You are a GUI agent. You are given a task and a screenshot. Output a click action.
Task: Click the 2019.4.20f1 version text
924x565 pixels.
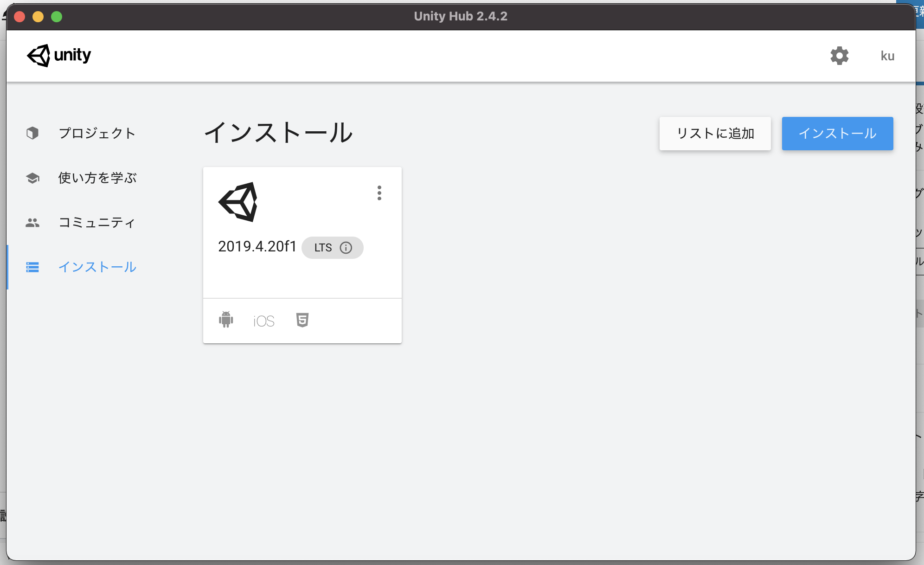click(257, 246)
